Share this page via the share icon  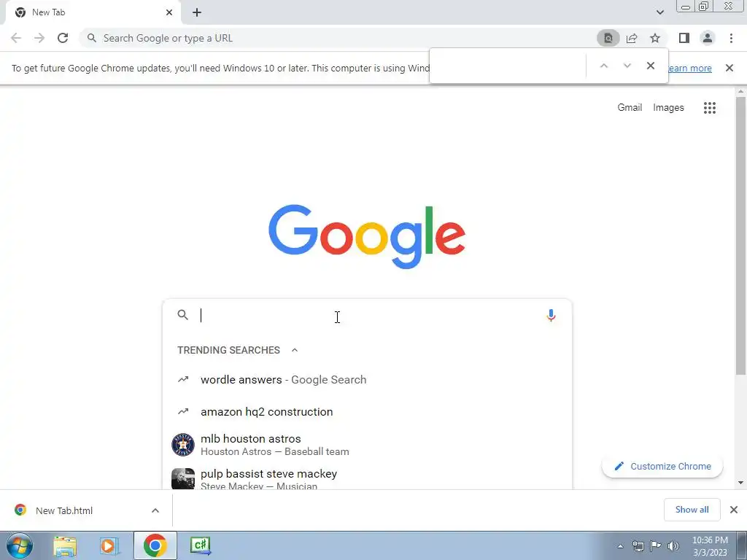(x=632, y=38)
